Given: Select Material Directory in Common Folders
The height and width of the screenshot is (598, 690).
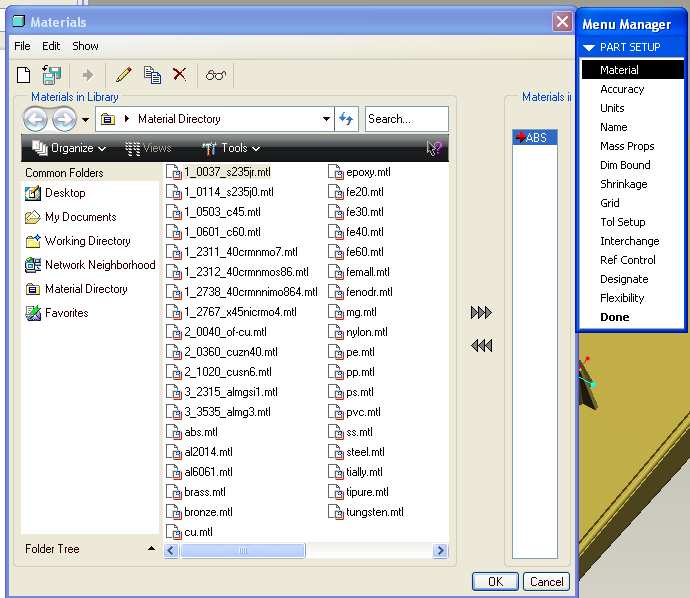Looking at the screenshot, I should [x=77, y=289].
